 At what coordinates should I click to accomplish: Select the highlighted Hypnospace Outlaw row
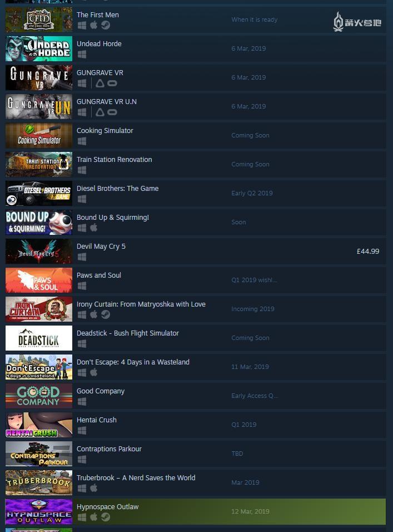196,511
